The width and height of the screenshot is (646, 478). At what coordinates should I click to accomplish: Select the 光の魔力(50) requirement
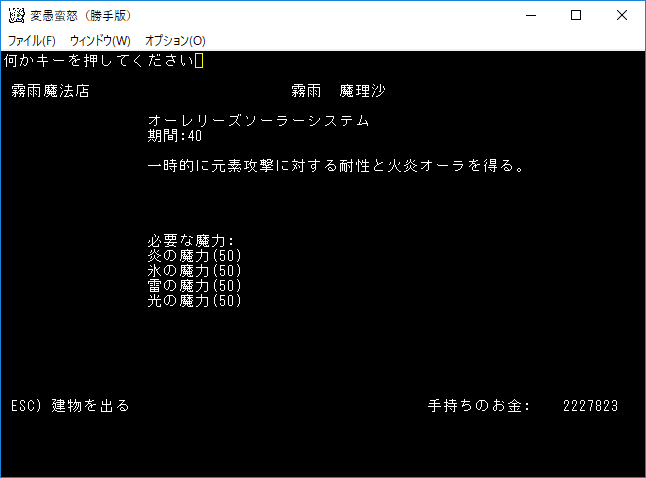(194, 301)
